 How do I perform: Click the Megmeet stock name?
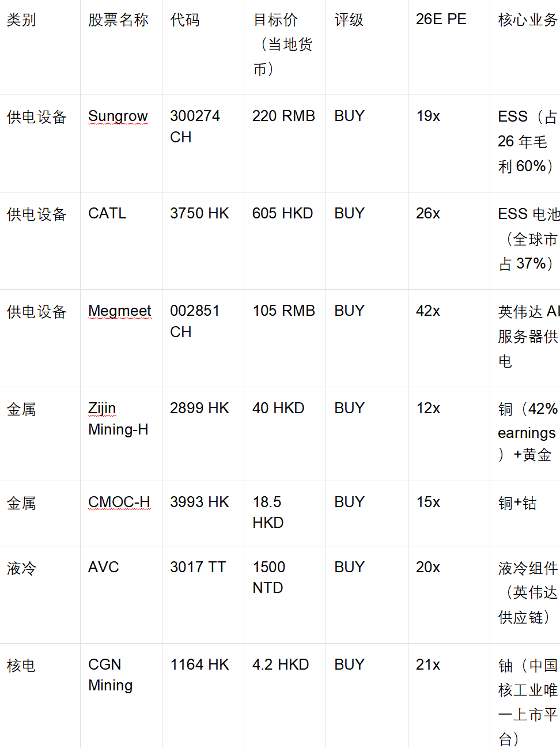click(120, 311)
